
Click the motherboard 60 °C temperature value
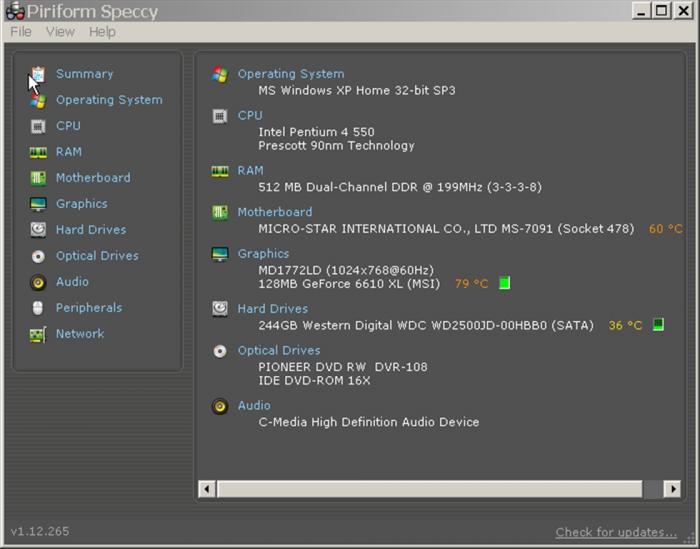click(x=666, y=229)
